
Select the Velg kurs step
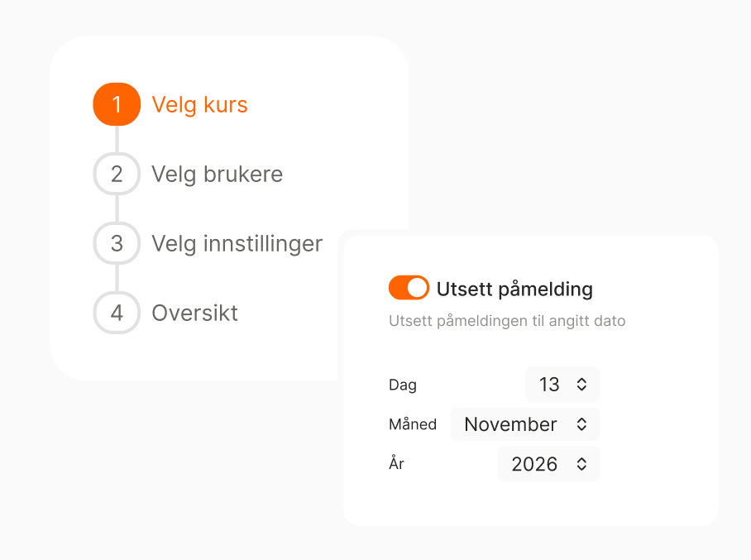click(199, 104)
